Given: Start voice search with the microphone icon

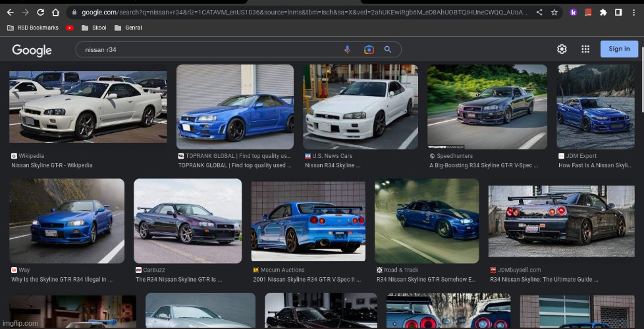Looking at the screenshot, I should point(348,49).
